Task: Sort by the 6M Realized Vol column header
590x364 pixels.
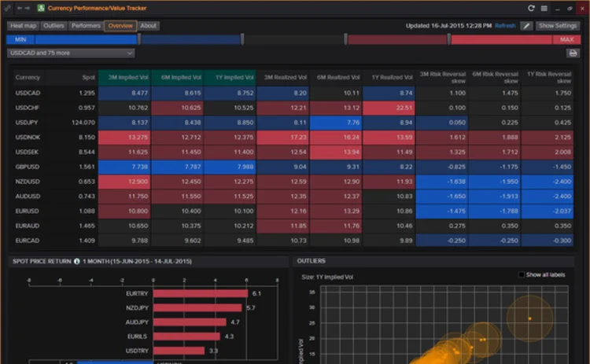Action: [336, 78]
